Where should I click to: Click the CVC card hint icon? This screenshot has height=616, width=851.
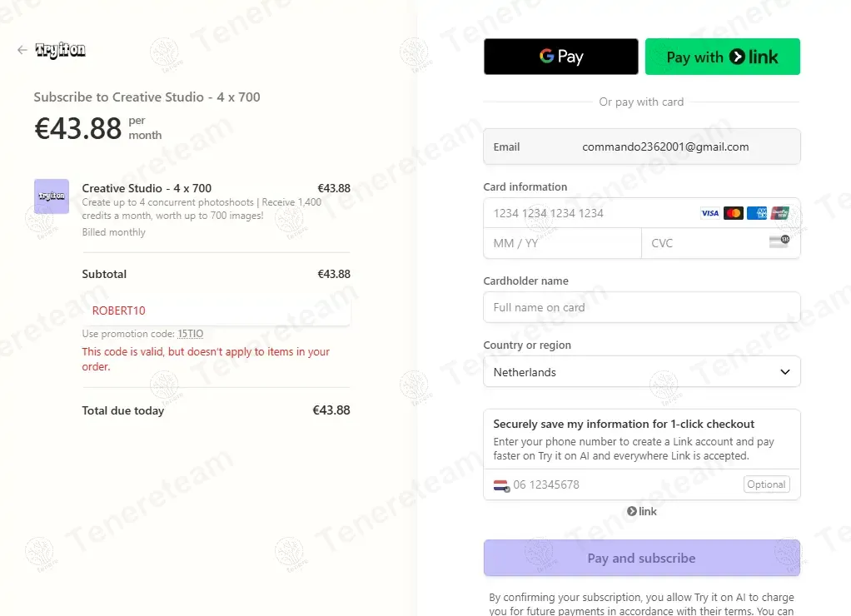[779, 242]
